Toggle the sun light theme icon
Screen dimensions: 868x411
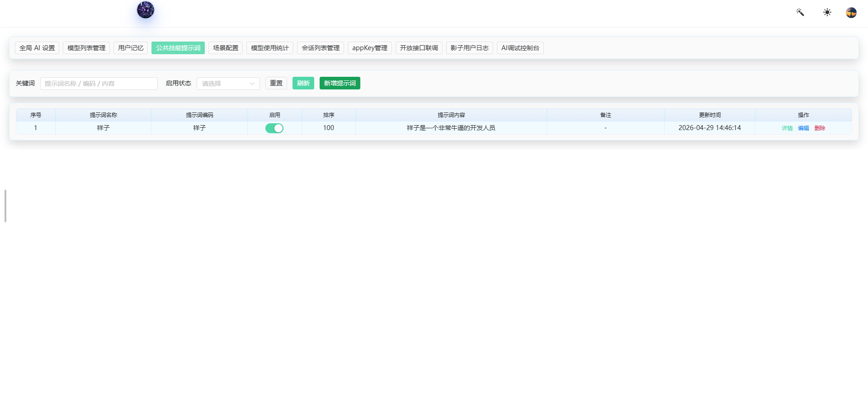coord(827,12)
